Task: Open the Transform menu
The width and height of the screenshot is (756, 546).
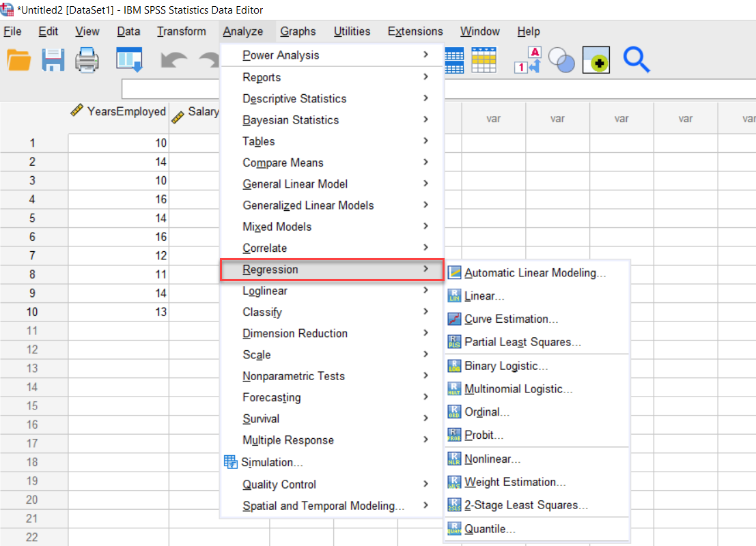Action: pyautogui.click(x=181, y=31)
